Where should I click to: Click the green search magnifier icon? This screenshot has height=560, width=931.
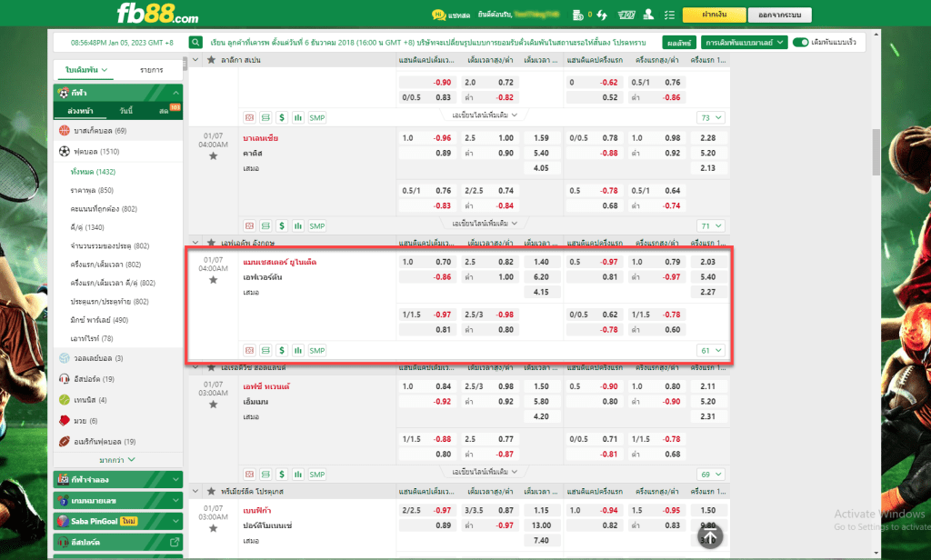195,42
